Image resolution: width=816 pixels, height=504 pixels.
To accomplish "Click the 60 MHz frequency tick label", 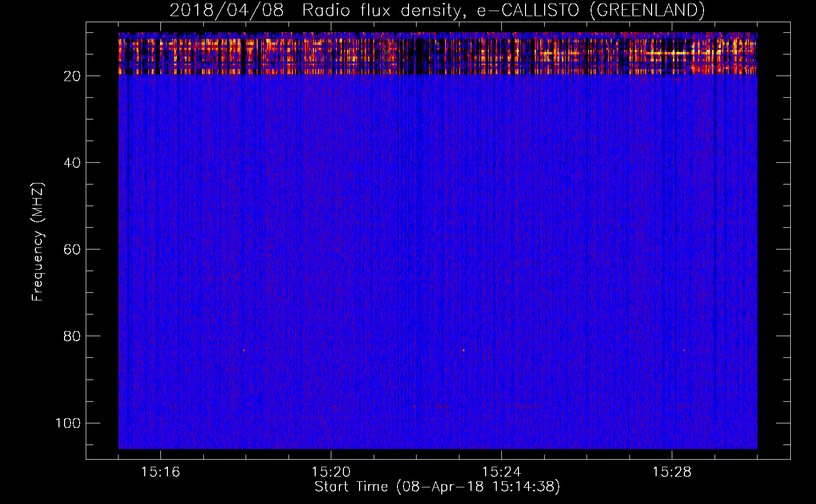I will [x=73, y=249].
